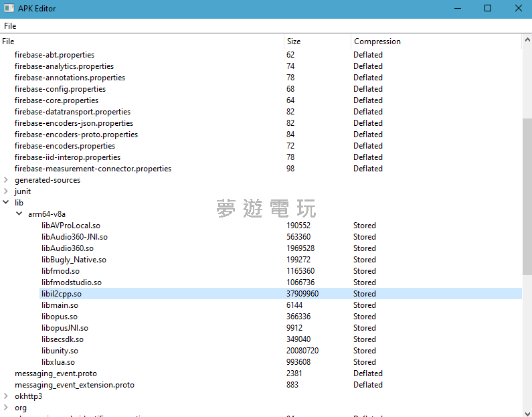
Task: Maximize the APK Editor window
Action: [x=488, y=9]
